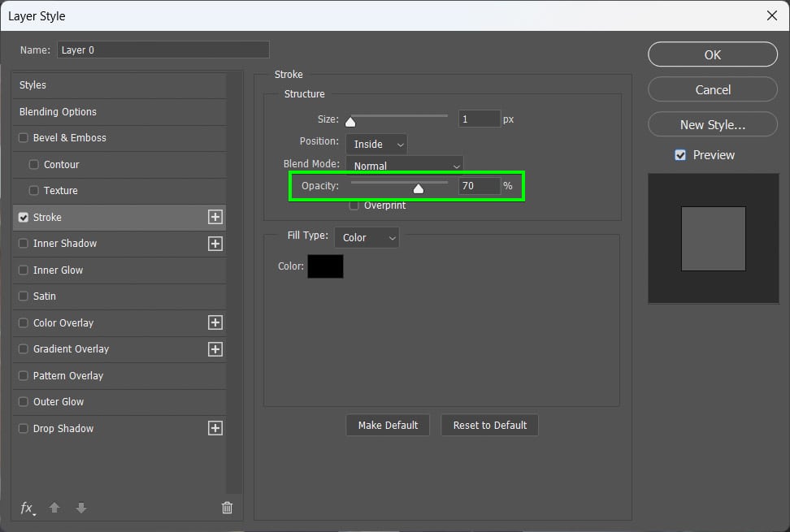Image resolution: width=790 pixels, height=532 pixels.
Task: Add a Gradient Overlay instance via plus icon
Action: point(215,349)
